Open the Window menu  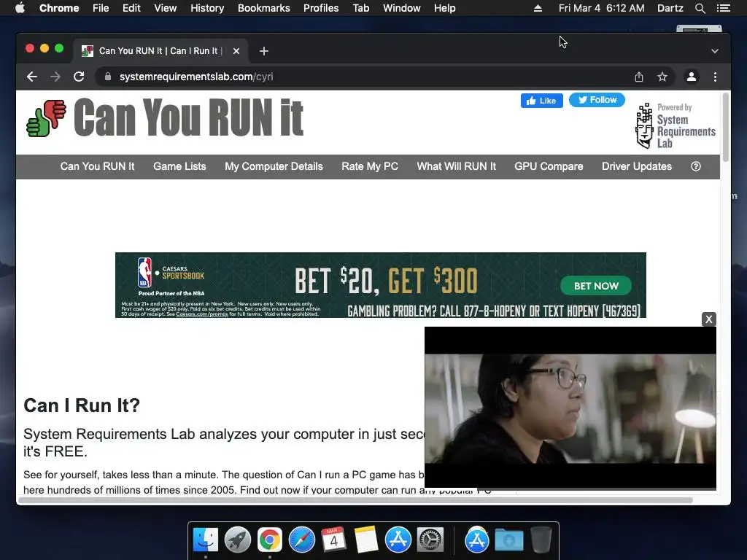[x=402, y=8]
